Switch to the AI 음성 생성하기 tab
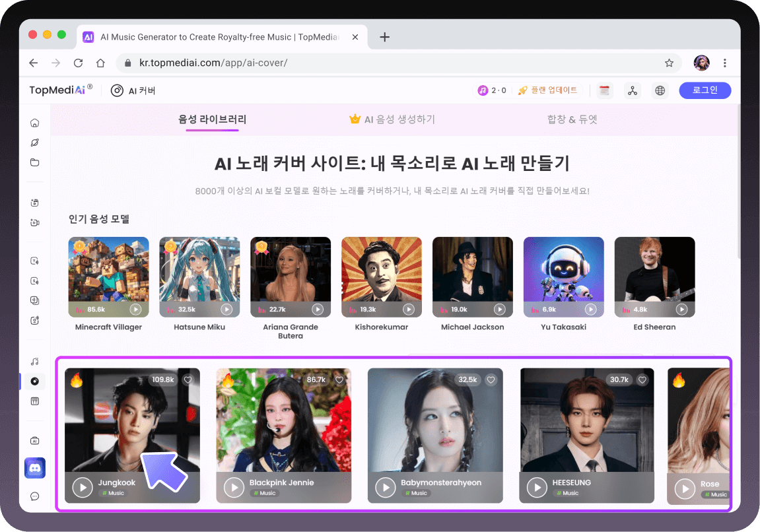The height and width of the screenshot is (532, 760). tap(392, 119)
